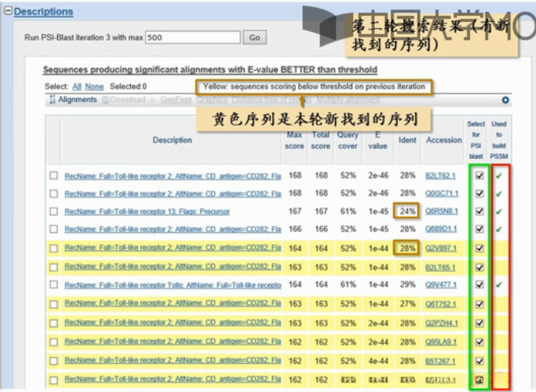Open accession Q6R5N8.1
This screenshot has height=392, width=536.
(441, 211)
